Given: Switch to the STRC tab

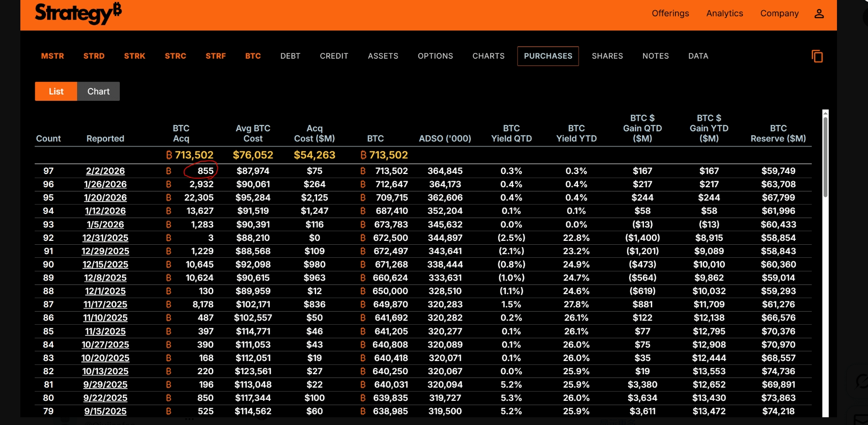Looking at the screenshot, I should click(175, 56).
